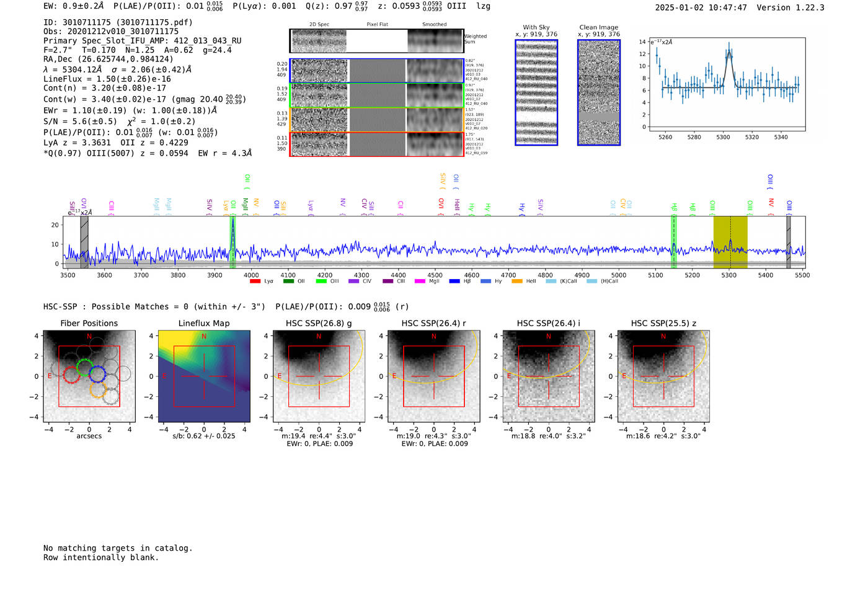Click the dark green OII legend swatch
868x591 pixels.
[288, 282]
